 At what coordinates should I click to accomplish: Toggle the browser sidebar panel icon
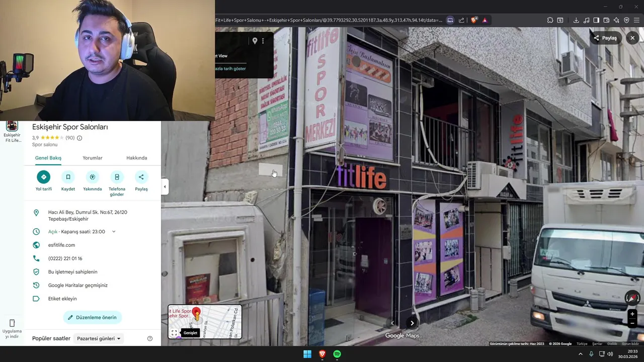[596, 20]
